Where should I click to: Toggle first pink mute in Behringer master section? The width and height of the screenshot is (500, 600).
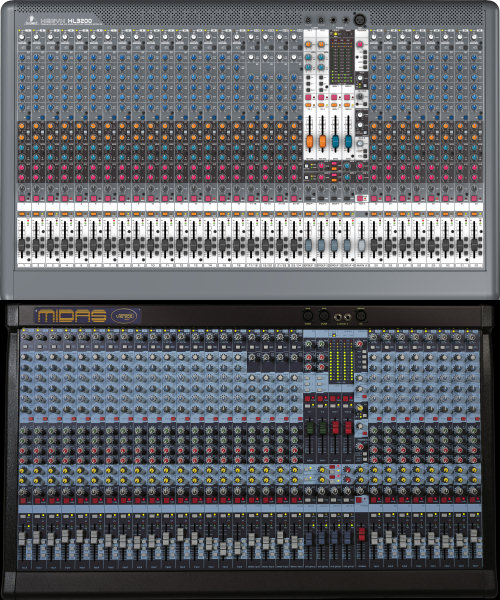click(x=308, y=98)
